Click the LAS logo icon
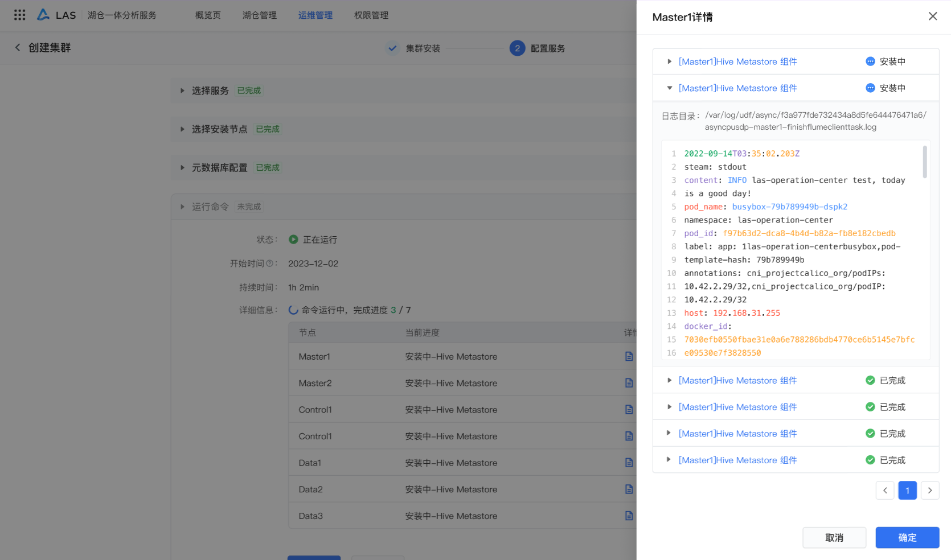This screenshot has height=560, width=951. [x=43, y=15]
